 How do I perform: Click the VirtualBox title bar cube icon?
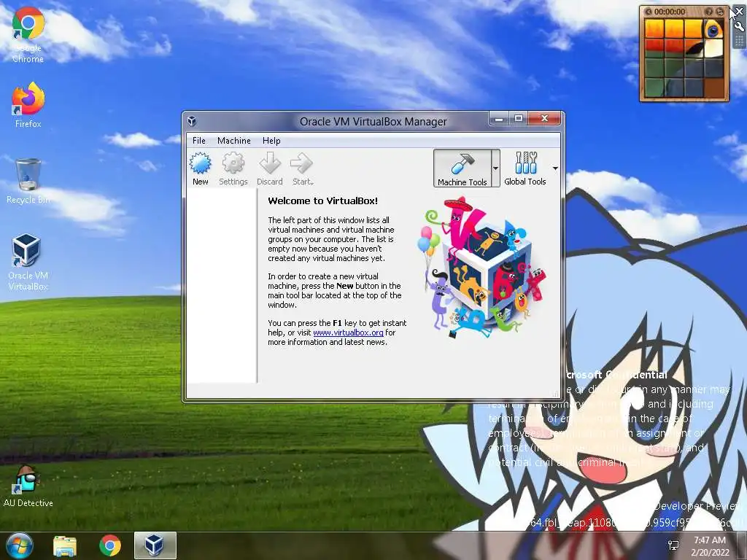point(192,121)
